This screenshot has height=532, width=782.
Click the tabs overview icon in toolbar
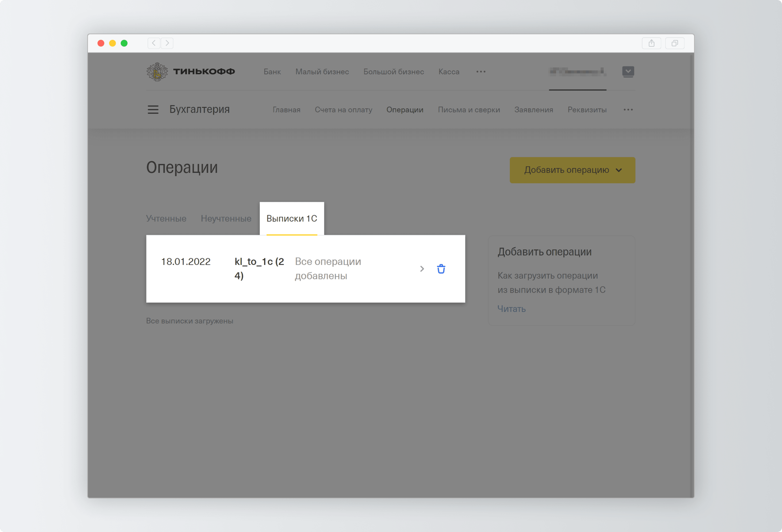pyautogui.click(x=674, y=43)
